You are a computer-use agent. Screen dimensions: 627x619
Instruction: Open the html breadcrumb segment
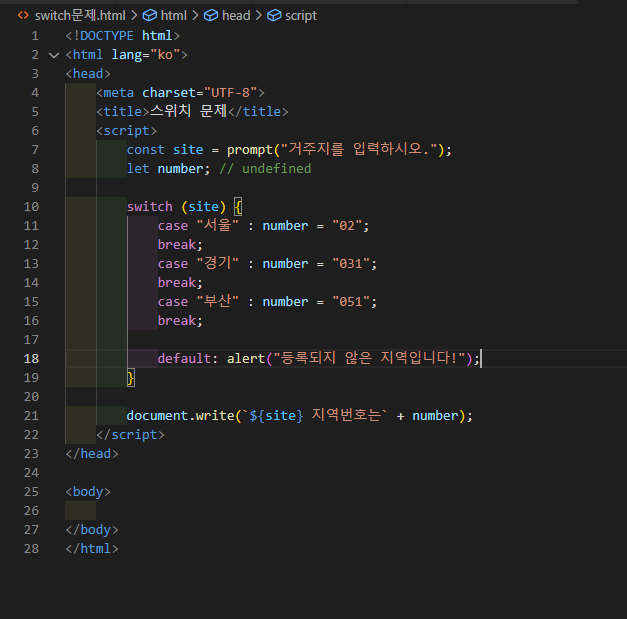[174, 16]
